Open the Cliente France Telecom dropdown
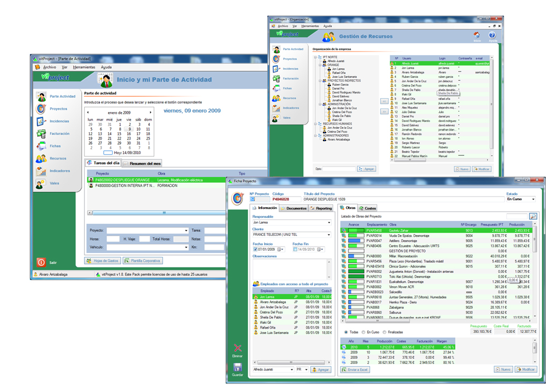 click(292, 235)
